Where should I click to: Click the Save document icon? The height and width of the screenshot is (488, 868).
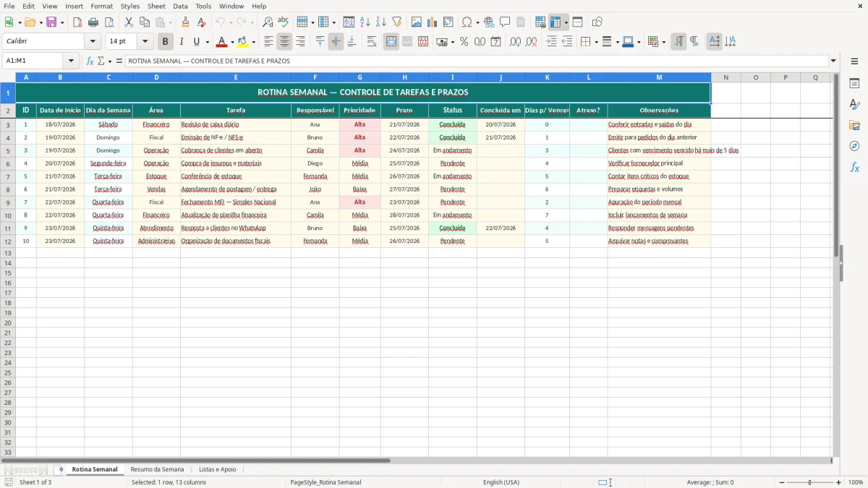point(51,22)
